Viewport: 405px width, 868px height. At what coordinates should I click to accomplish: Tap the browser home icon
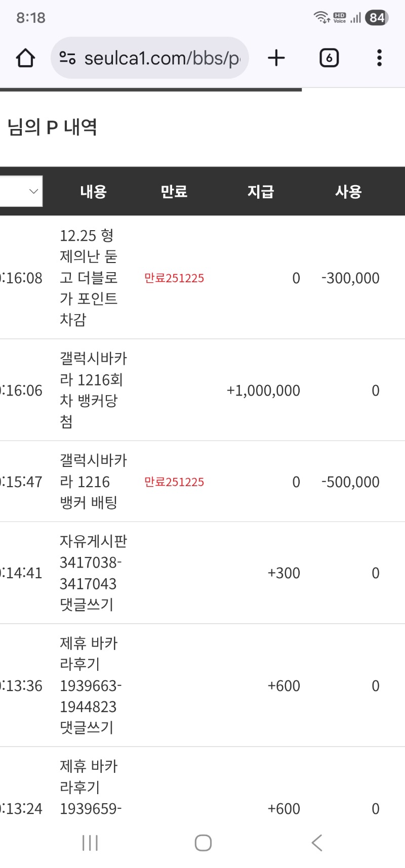[x=25, y=58]
